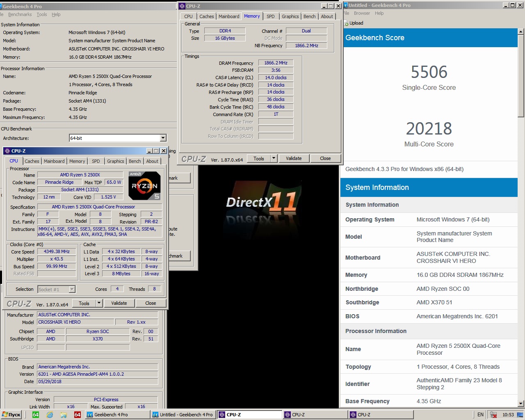Select the Graphics tab in the front CPU-Z window
Screen dimensions: 525x420
point(116,161)
